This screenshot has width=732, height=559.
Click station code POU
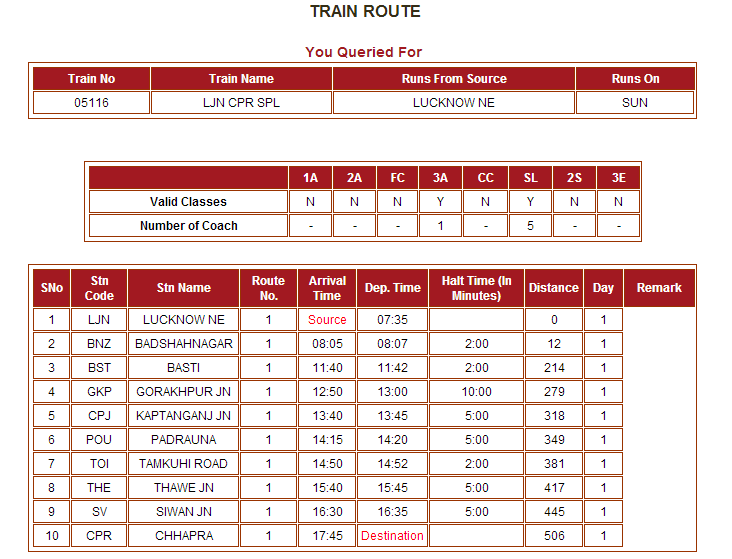pyautogui.click(x=99, y=440)
